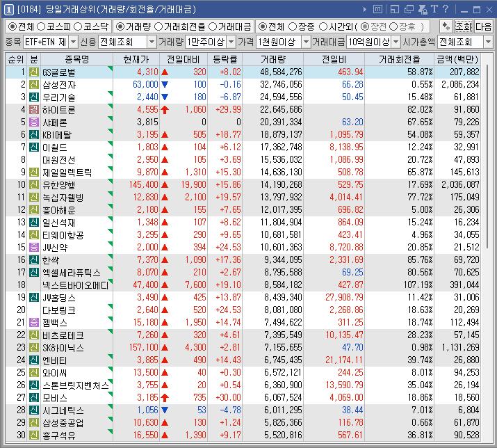Open 신용 전체조회 dropdown
Screen dimensions: 497x448
(152, 42)
